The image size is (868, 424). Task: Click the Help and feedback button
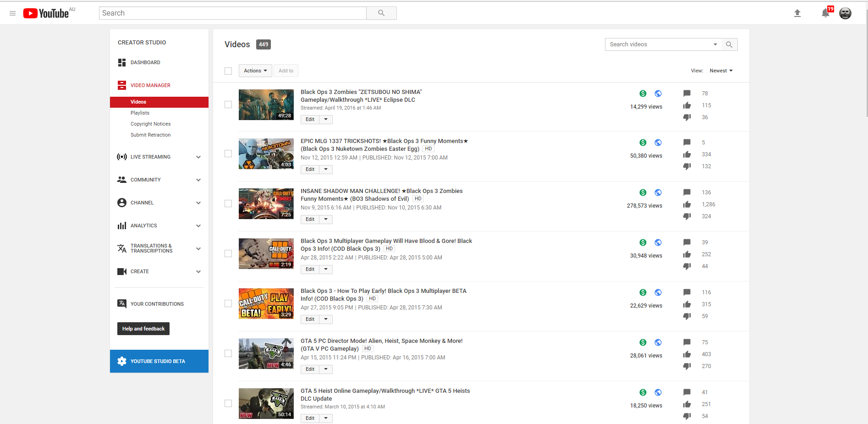[x=143, y=329]
